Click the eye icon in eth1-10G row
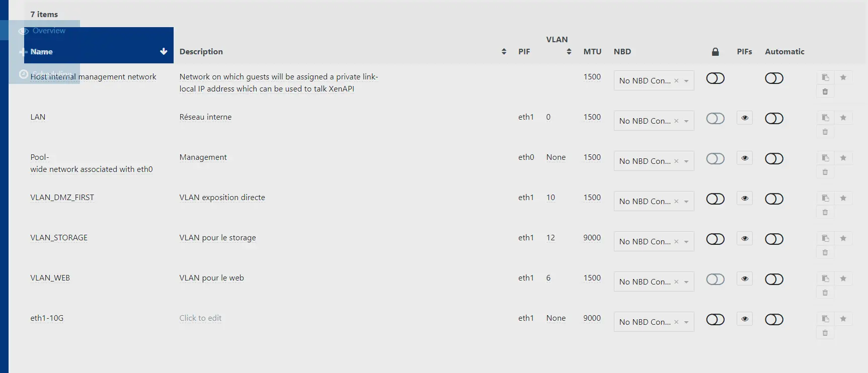Image resolution: width=868 pixels, height=373 pixels. [x=745, y=319]
